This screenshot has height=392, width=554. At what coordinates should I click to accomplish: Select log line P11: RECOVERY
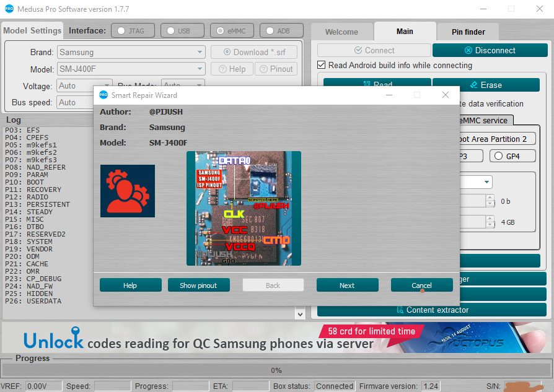pos(33,189)
